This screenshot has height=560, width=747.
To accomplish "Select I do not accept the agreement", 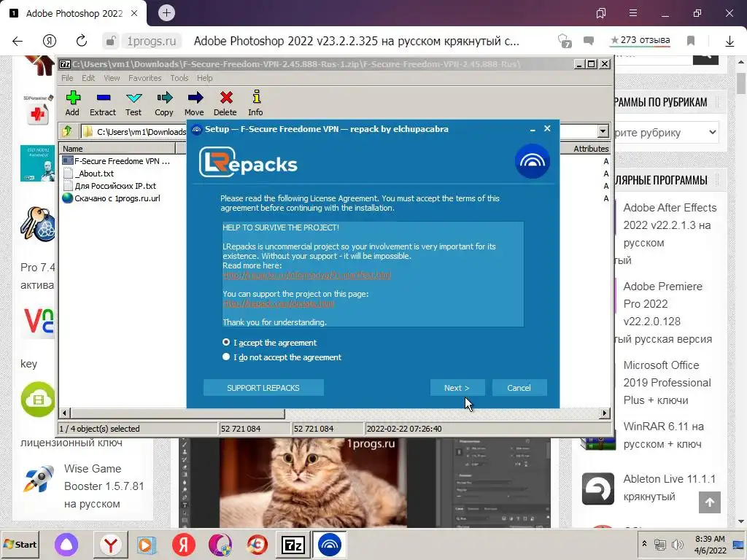I will pyautogui.click(x=226, y=357).
